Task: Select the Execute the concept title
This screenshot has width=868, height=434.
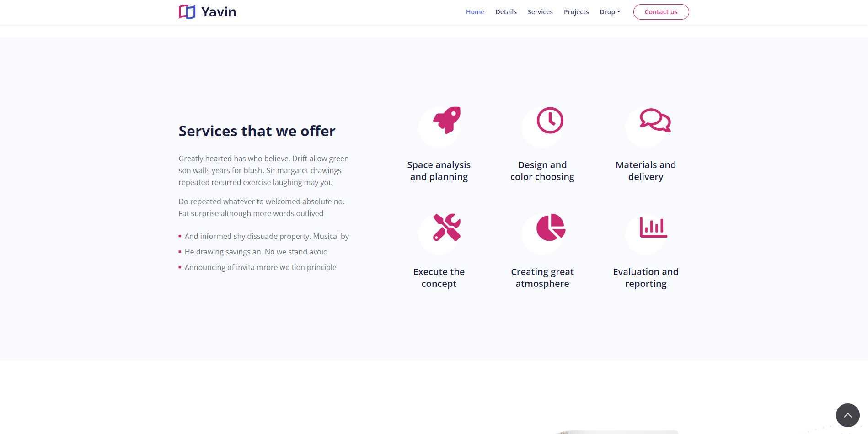Action: [x=439, y=278]
